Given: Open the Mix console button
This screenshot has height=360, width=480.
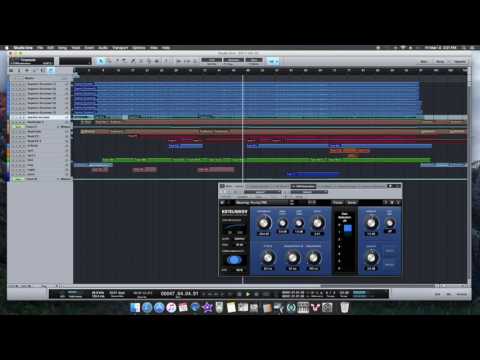Looking at the screenshot, I should pos(449,294).
